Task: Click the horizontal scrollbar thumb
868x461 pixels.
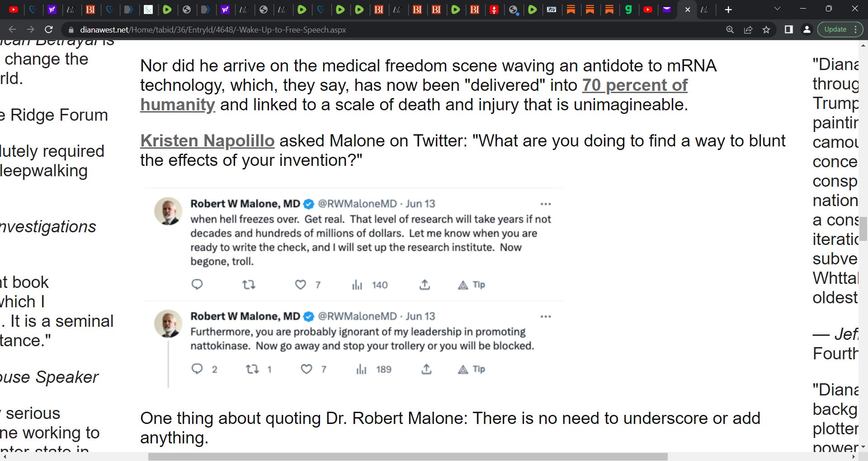Action: [407, 456]
